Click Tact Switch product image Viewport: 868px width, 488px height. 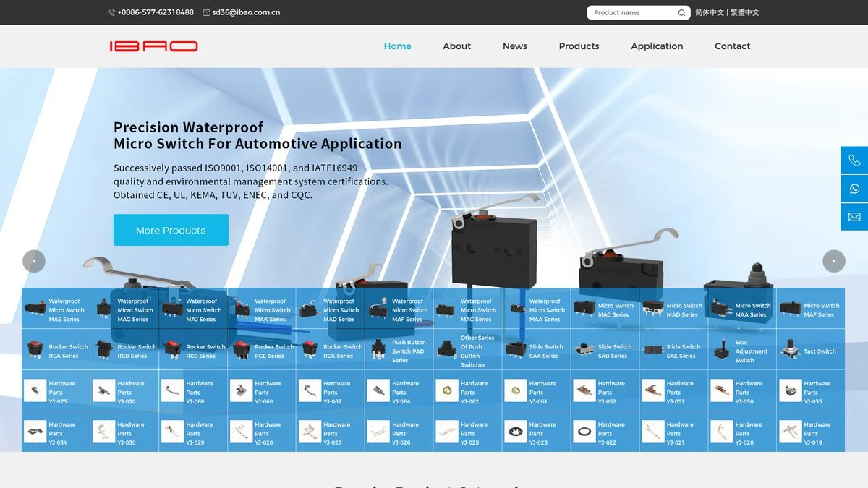(791, 350)
